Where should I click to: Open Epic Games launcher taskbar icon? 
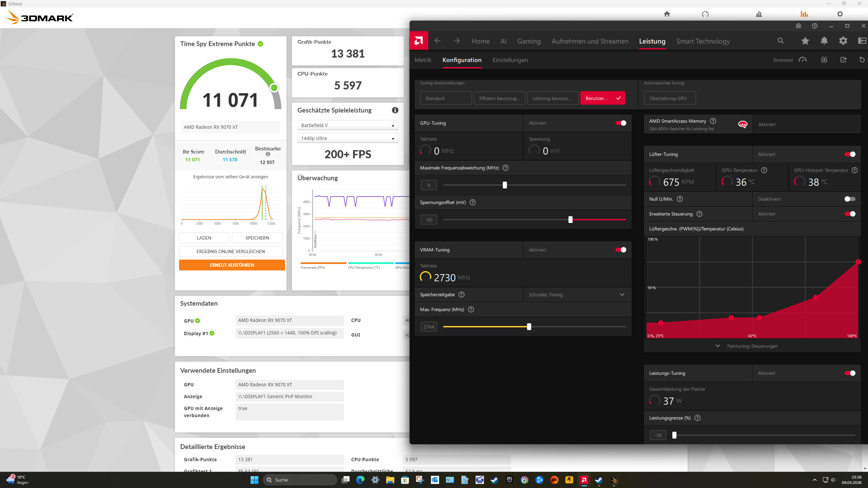[x=509, y=480]
